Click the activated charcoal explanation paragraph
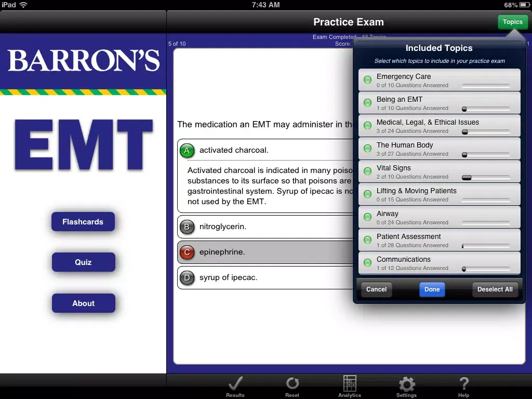Viewport: 532px width, 399px height. coord(270,186)
